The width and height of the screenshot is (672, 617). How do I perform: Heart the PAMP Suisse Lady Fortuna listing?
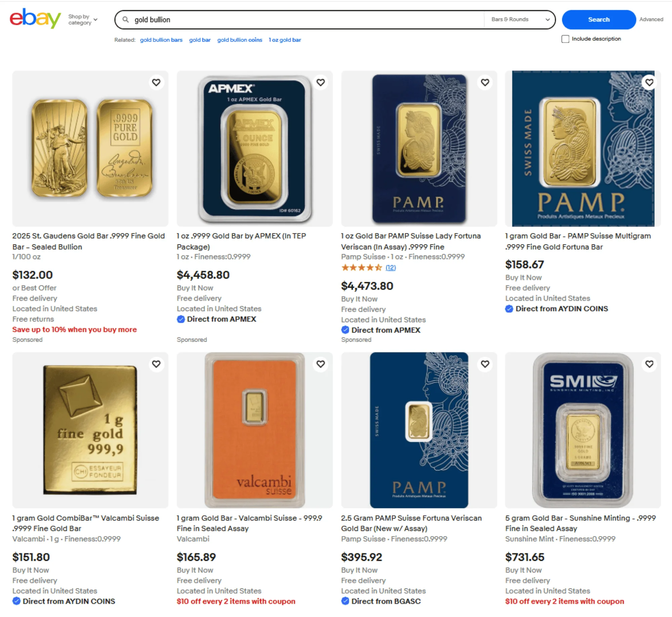(485, 82)
